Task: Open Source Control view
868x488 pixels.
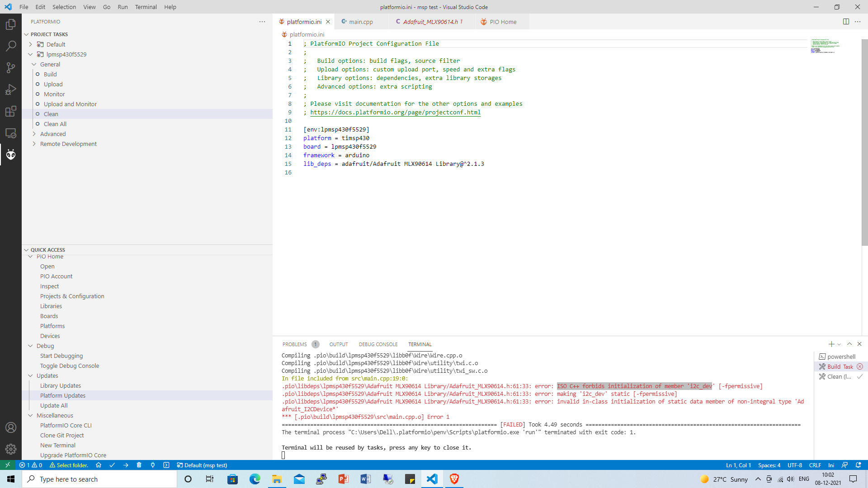Action: [11, 68]
